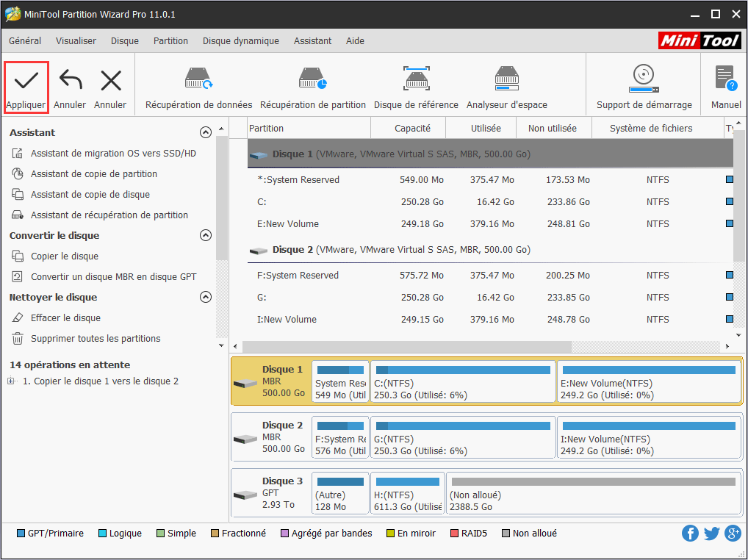Select Disque 1 drive icon in disk map
This screenshot has width=748, height=560.
245,383
